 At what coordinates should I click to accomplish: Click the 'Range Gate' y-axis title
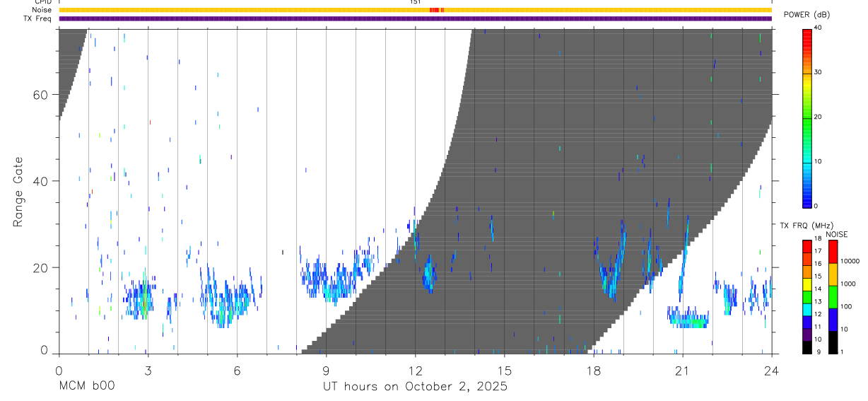click(x=18, y=192)
